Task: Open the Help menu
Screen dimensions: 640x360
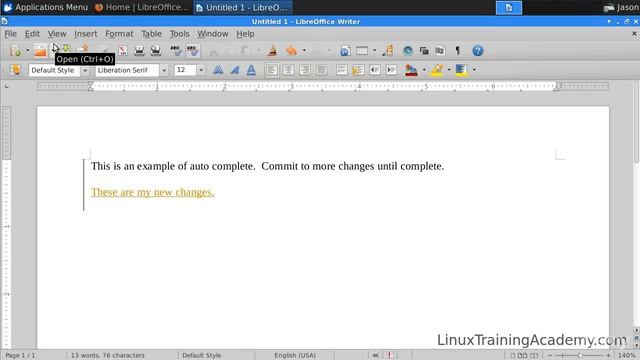Action: 245,34
